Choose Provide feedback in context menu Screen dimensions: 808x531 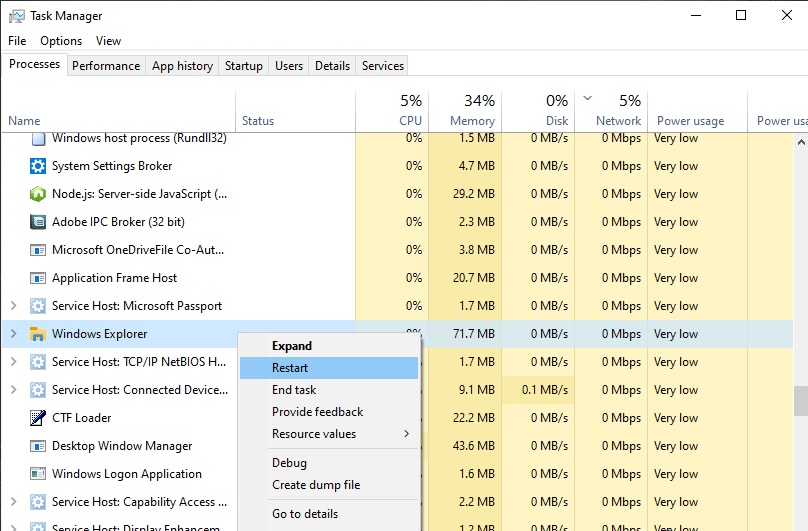pos(329,412)
